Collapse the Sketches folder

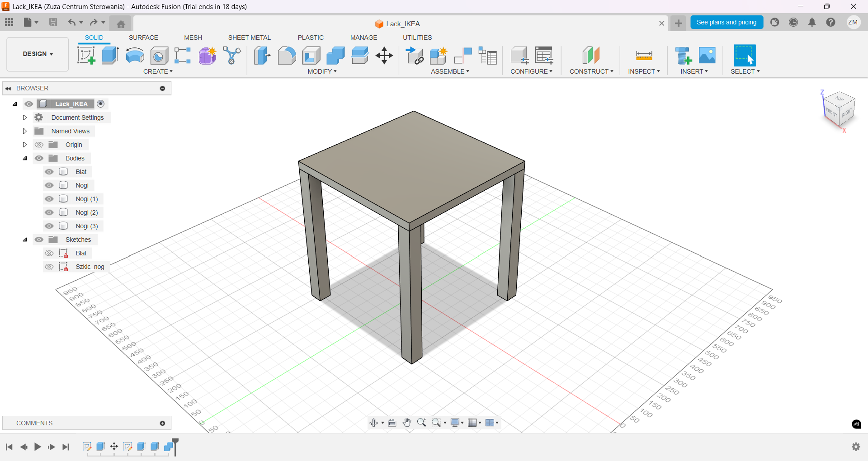point(25,240)
